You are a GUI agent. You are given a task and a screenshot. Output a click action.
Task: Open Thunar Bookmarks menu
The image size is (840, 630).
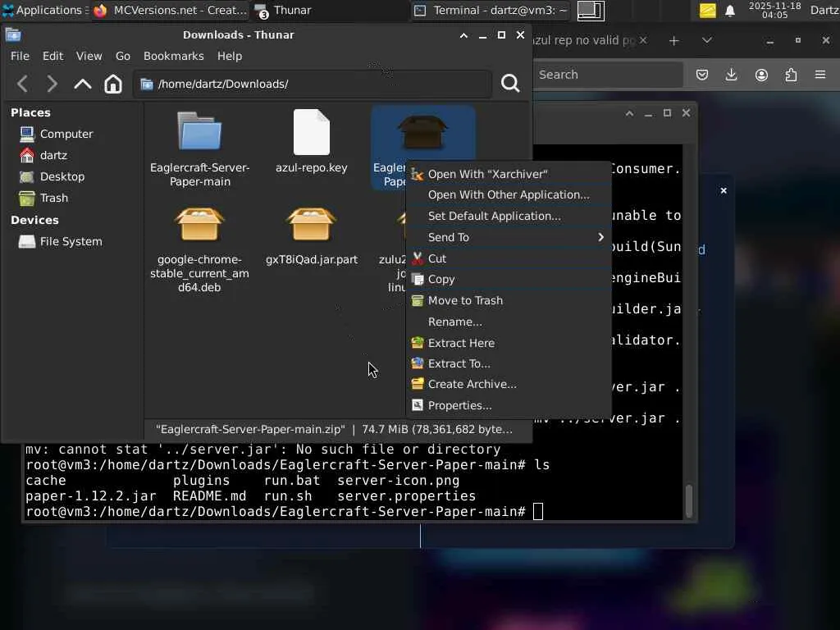pyautogui.click(x=174, y=56)
